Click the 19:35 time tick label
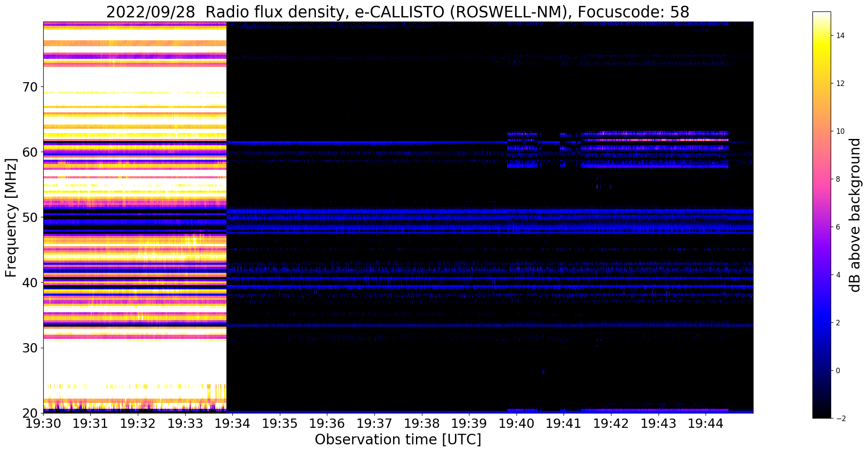Image resolution: width=868 pixels, height=452 pixels. [280, 423]
